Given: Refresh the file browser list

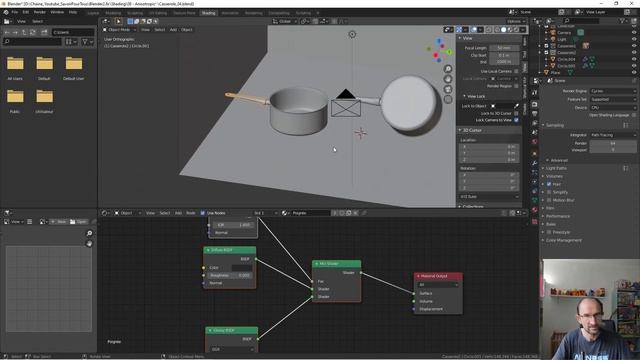Looking at the screenshot, I should coord(33,32).
